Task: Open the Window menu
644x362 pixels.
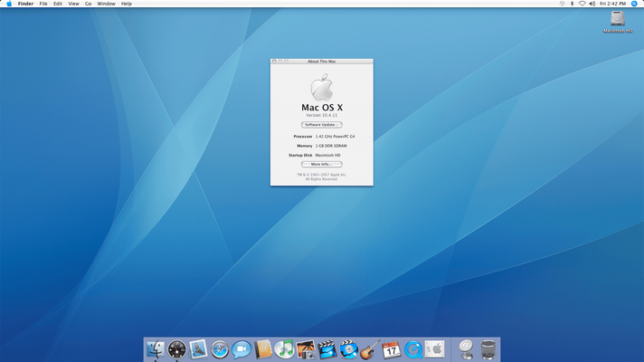Action: click(x=106, y=4)
